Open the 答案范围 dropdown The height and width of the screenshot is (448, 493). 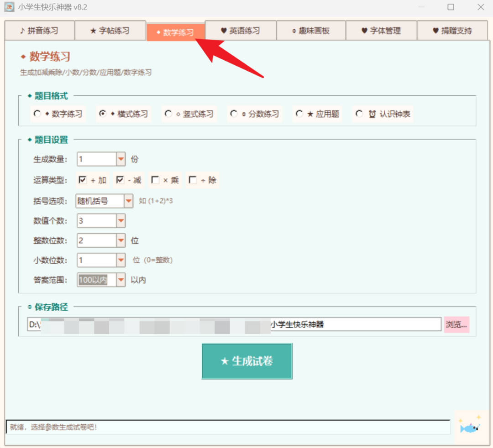click(x=121, y=280)
